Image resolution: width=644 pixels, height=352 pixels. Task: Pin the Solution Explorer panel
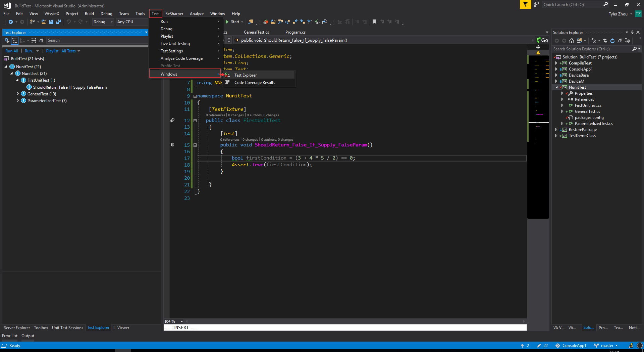pos(633,32)
